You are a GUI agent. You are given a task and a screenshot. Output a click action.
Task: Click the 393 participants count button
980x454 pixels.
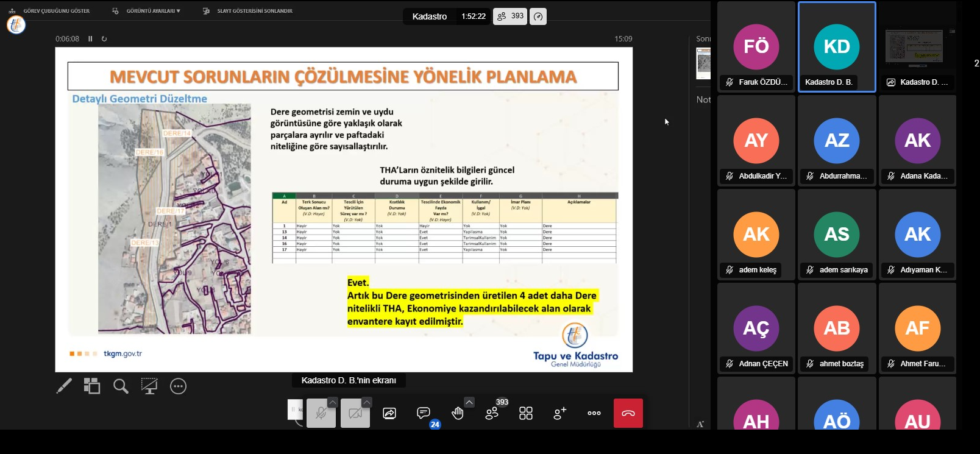point(510,16)
